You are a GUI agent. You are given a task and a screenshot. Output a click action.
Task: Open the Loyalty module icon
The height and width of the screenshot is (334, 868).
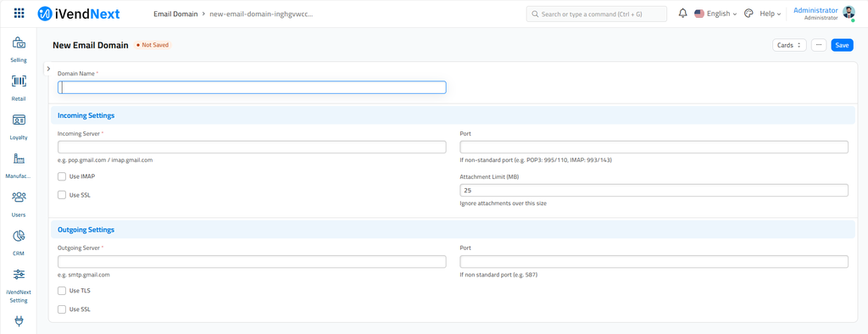pos(19,120)
